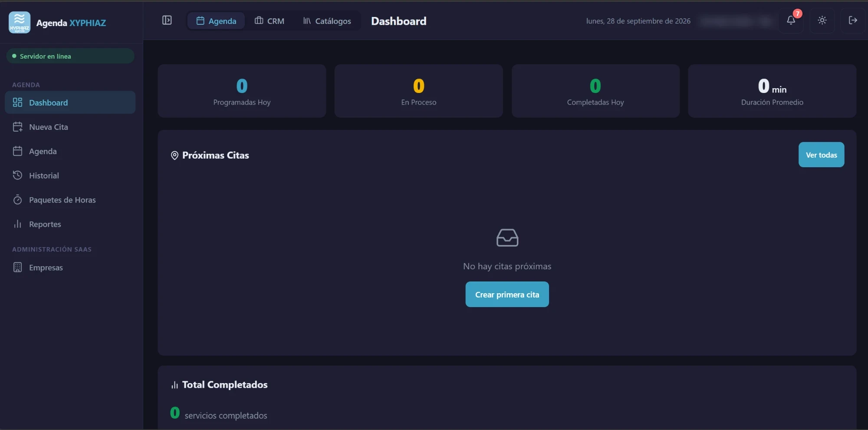This screenshot has width=868, height=430.
Task: Click the Duración Promedio stat card
Action: 772,91
